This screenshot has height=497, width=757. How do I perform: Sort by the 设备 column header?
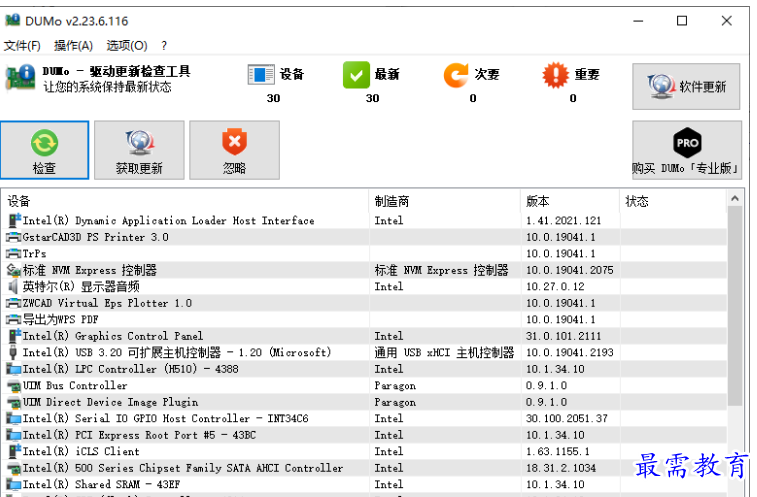pos(186,201)
